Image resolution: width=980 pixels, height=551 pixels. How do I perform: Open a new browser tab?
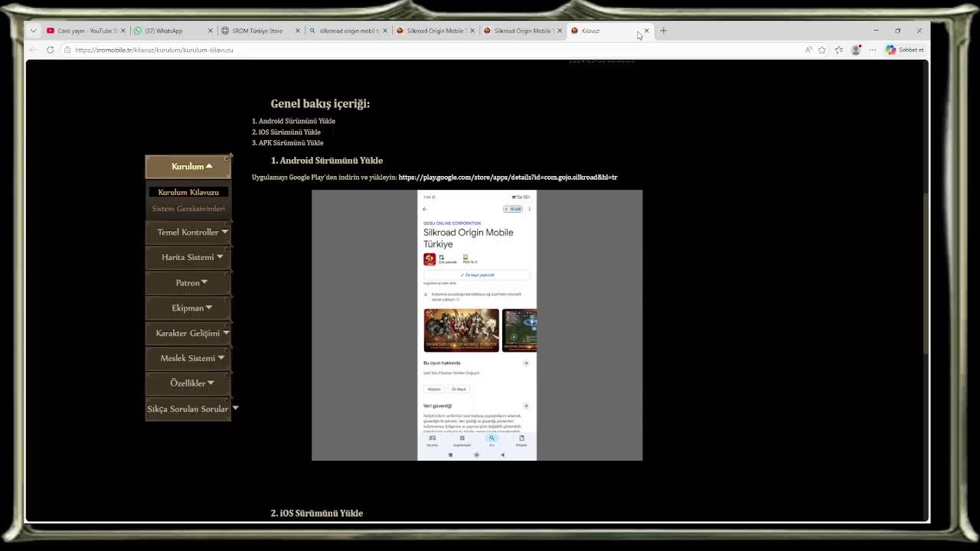click(x=664, y=31)
